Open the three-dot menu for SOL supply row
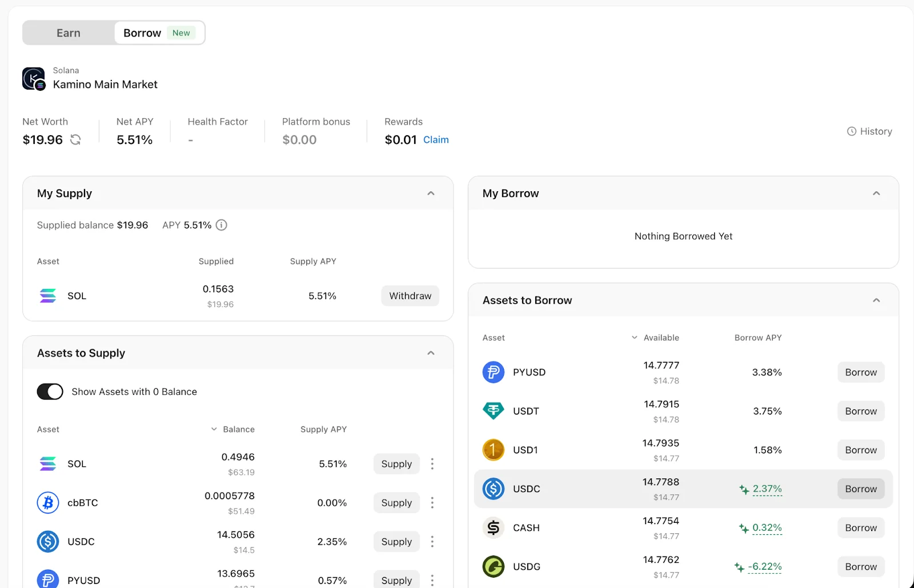Screen dimensions: 914x588 (x=432, y=464)
